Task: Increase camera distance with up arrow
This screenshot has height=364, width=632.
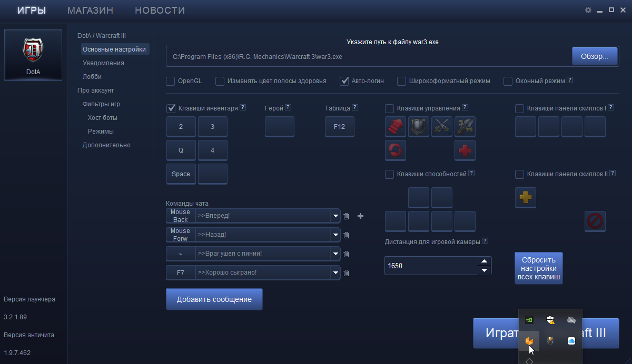Action: (484, 261)
